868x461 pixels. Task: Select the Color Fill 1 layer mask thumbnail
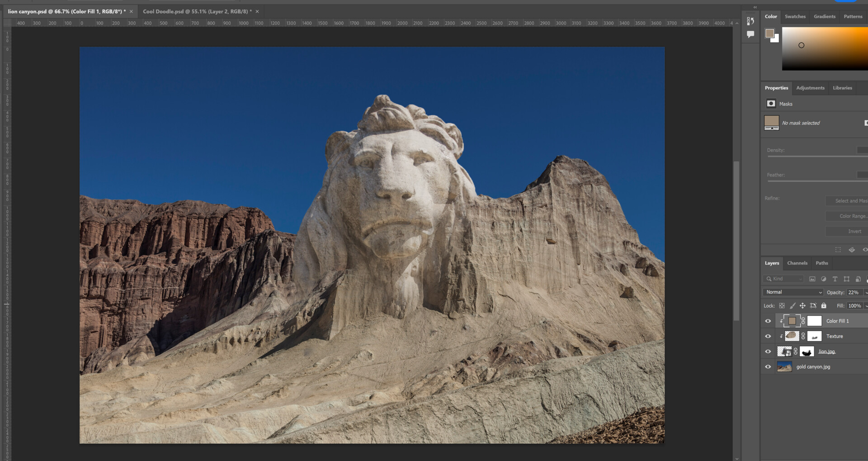click(816, 321)
